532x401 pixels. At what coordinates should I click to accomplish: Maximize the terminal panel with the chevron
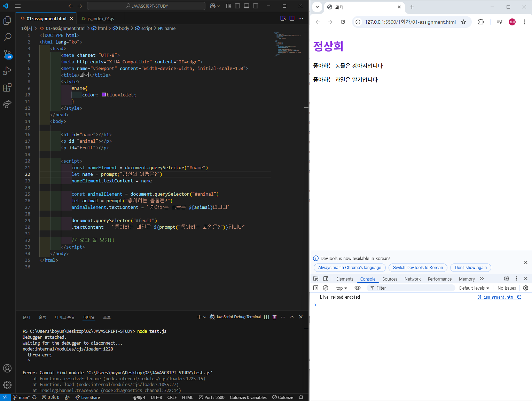(x=292, y=317)
